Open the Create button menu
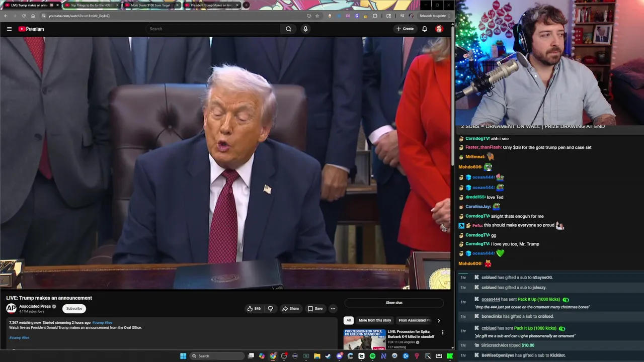Screen dimensions: 644x362 tap(405, 29)
